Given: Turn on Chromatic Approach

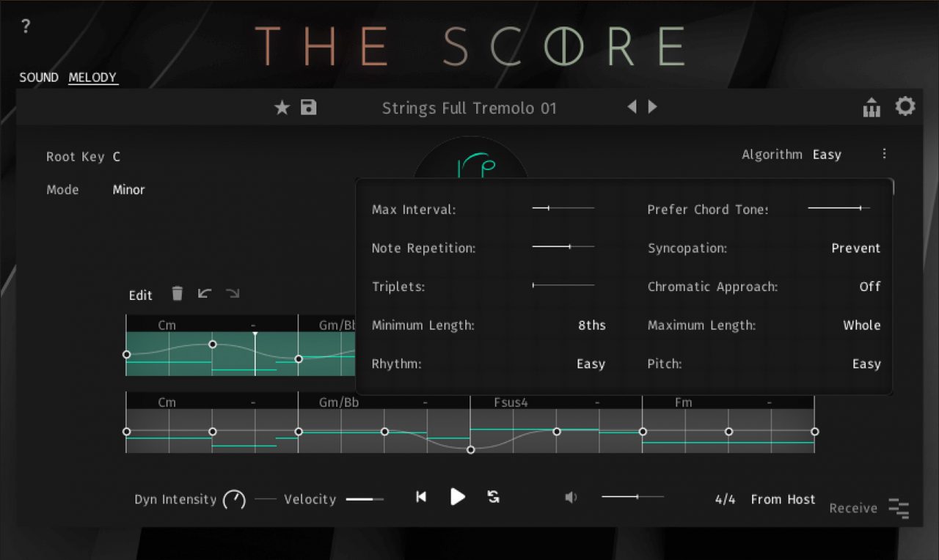Looking at the screenshot, I should pyautogui.click(x=870, y=287).
